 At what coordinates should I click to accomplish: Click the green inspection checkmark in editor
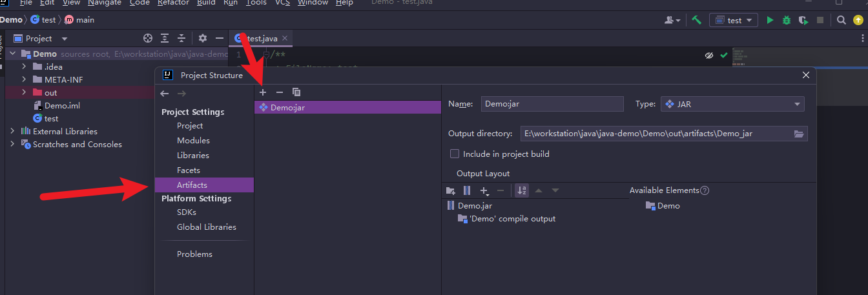724,56
